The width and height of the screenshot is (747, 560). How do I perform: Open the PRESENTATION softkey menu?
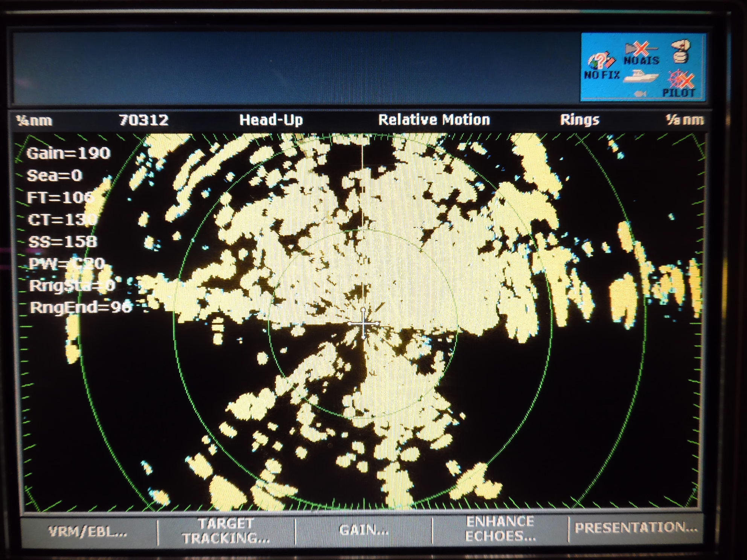tap(636, 528)
